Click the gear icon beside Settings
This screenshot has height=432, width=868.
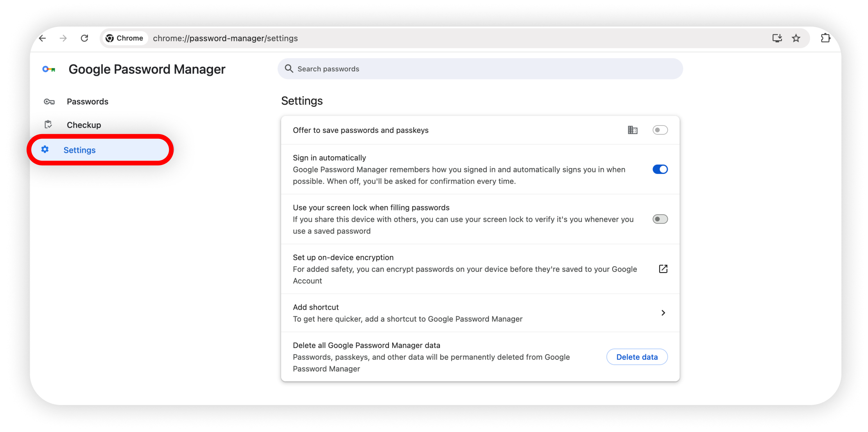point(45,149)
